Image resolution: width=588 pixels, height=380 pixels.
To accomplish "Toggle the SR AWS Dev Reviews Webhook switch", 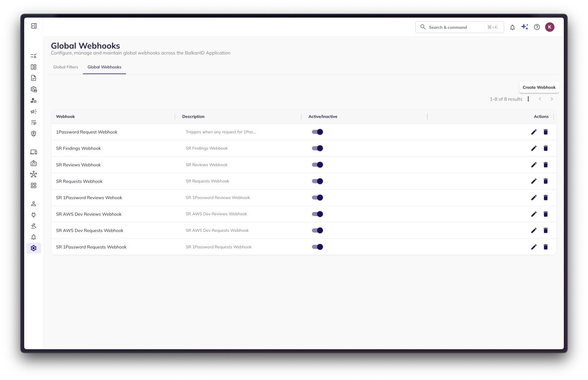I will click(317, 214).
